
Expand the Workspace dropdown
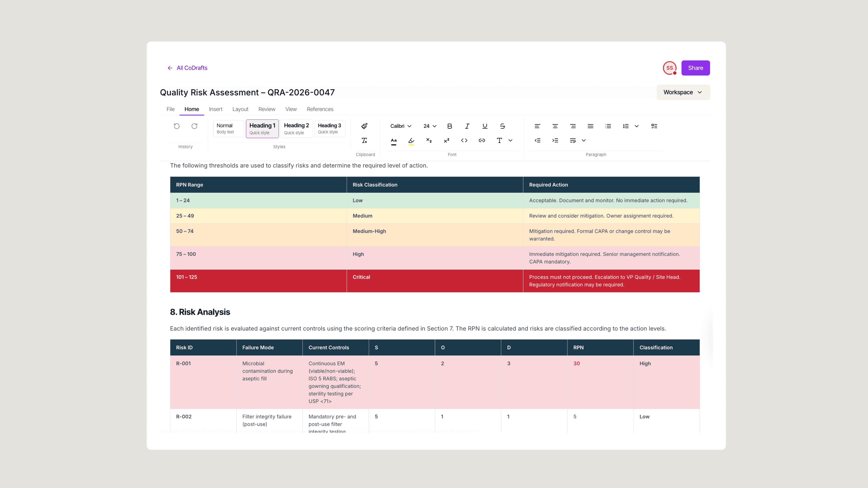click(x=683, y=92)
